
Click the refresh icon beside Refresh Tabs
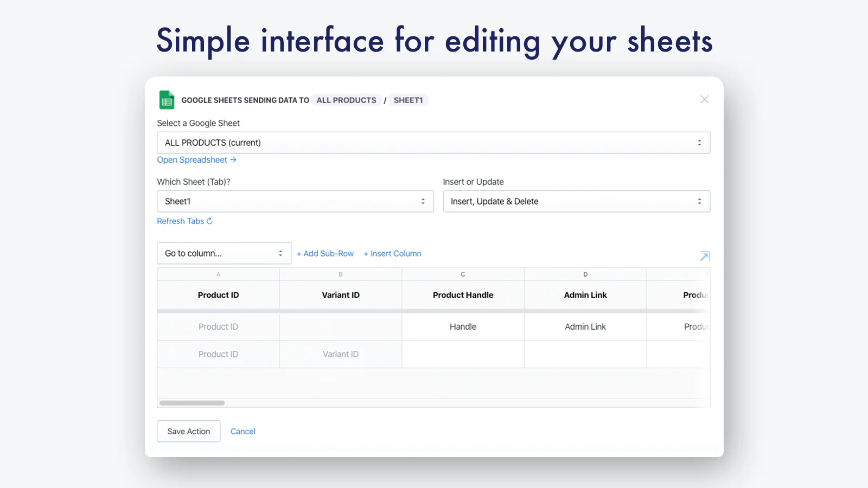[209, 221]
